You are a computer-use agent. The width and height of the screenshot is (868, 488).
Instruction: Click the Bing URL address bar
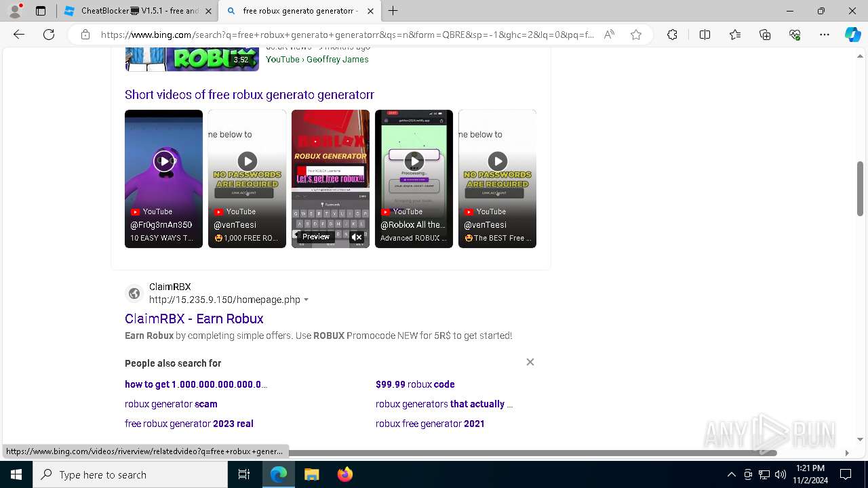(347, 35)
